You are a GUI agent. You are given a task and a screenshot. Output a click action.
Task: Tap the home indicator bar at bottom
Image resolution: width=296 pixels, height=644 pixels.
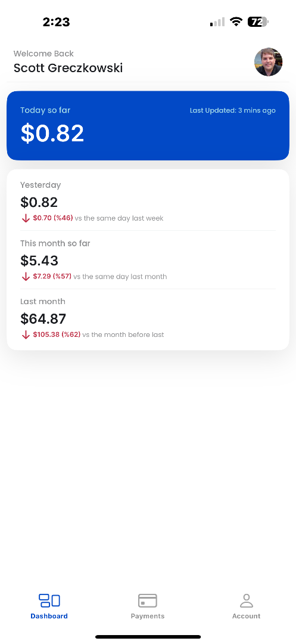click(148, 637)
